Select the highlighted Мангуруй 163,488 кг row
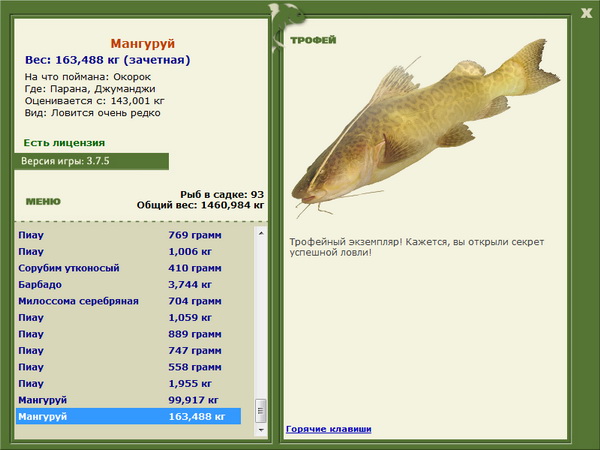Viewport: 600px width, 450px height. click(x=129, y=416)
